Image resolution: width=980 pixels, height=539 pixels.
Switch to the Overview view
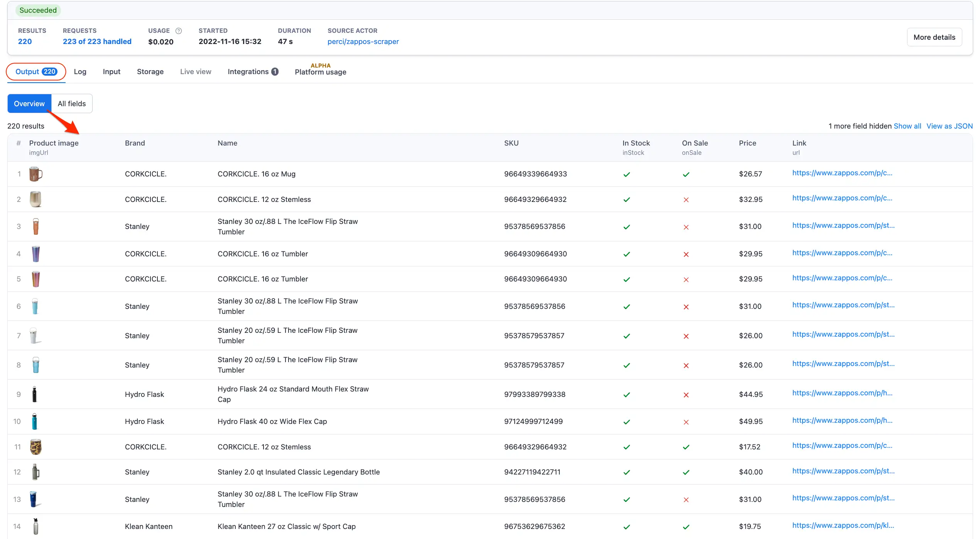pyautogui.click(x=29, y=103)
